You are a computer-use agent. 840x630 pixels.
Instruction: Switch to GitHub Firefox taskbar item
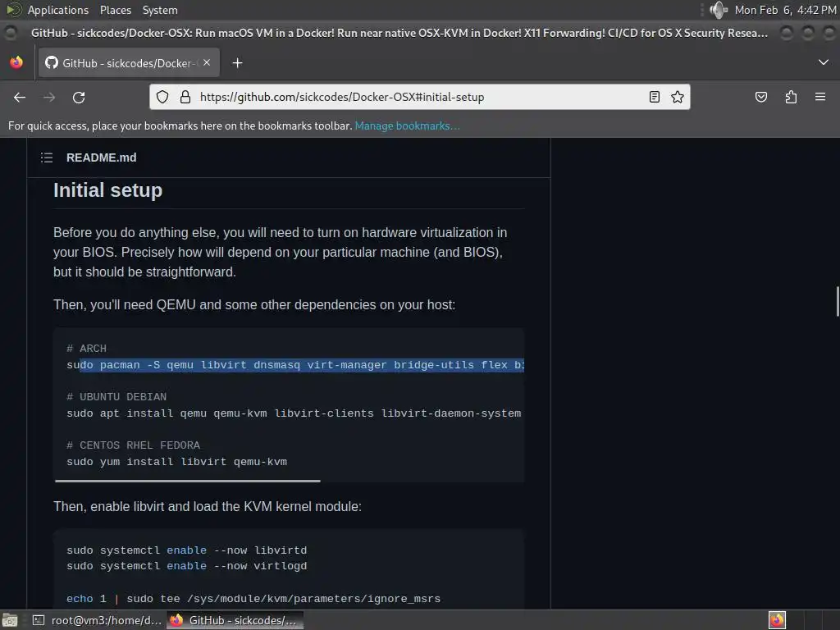[235, 620]
